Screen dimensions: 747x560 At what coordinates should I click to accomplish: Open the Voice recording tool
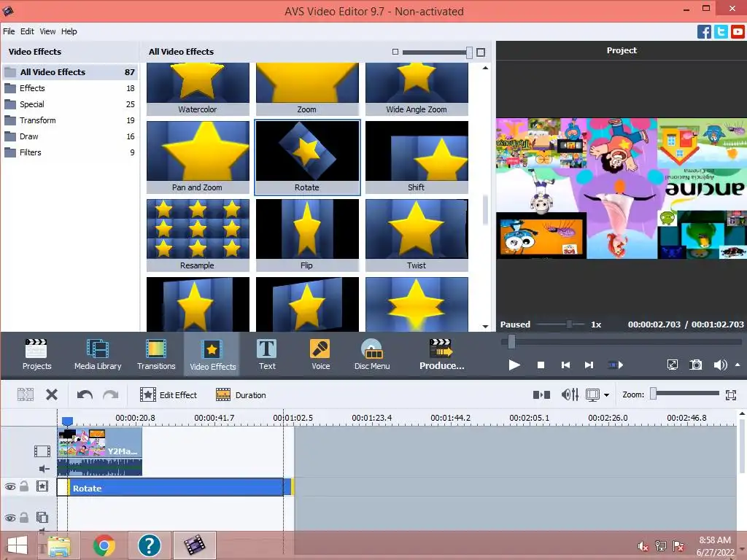(x=320, y=354)
